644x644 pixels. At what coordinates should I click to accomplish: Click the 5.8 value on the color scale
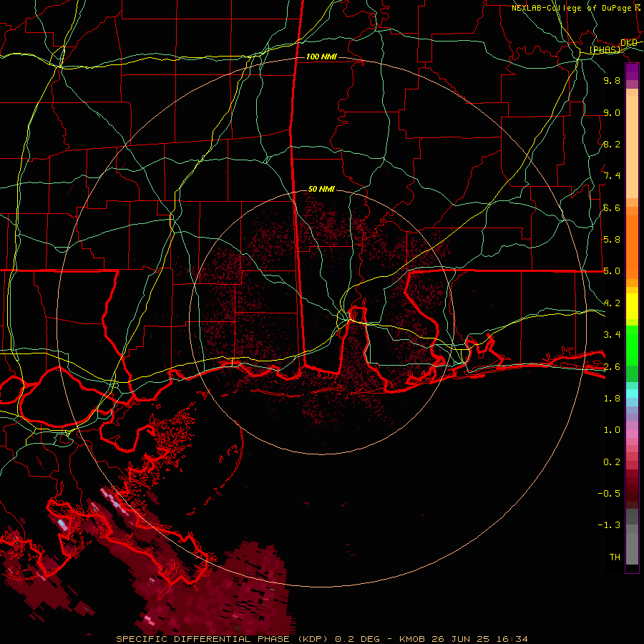tap(612, 240)
